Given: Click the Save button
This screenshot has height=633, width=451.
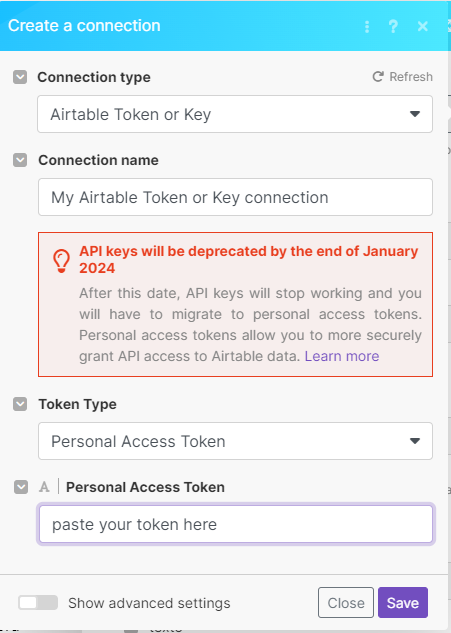Looking at the screenshot, I should click(403, 603).
